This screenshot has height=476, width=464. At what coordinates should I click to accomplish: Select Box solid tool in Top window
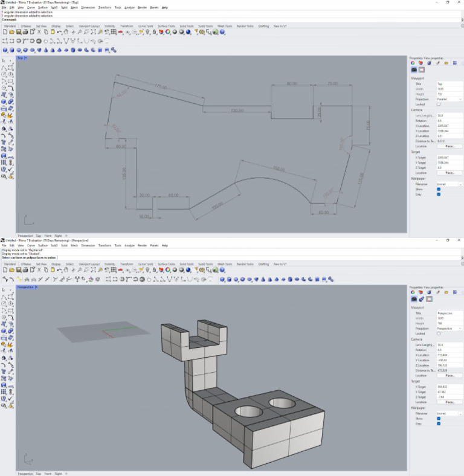(x=5, y=50)
